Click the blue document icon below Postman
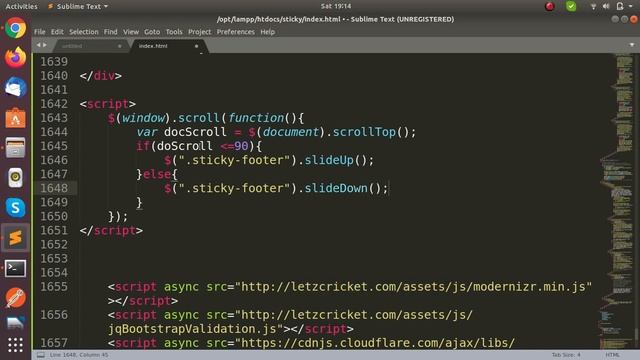The image size is (640, 360). tap(16, 323)
